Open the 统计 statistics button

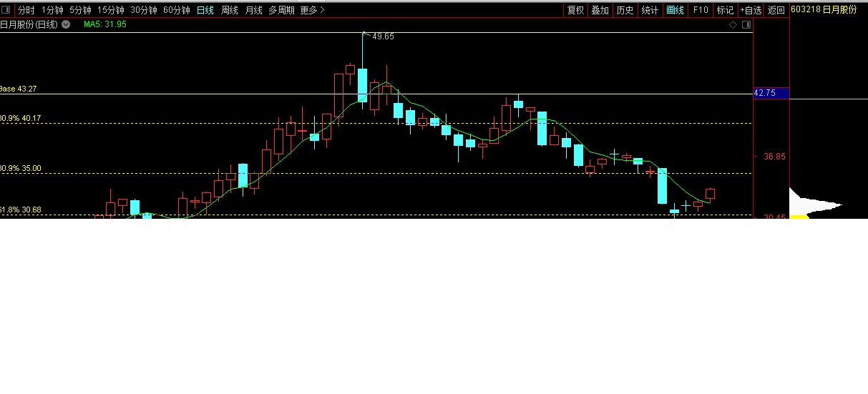650,10
